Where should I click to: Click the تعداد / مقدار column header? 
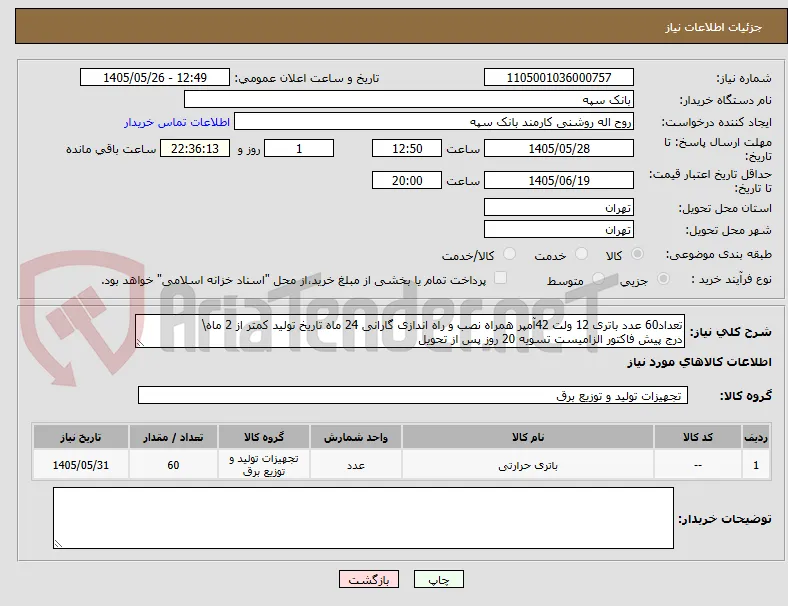[x=173, y=437]
